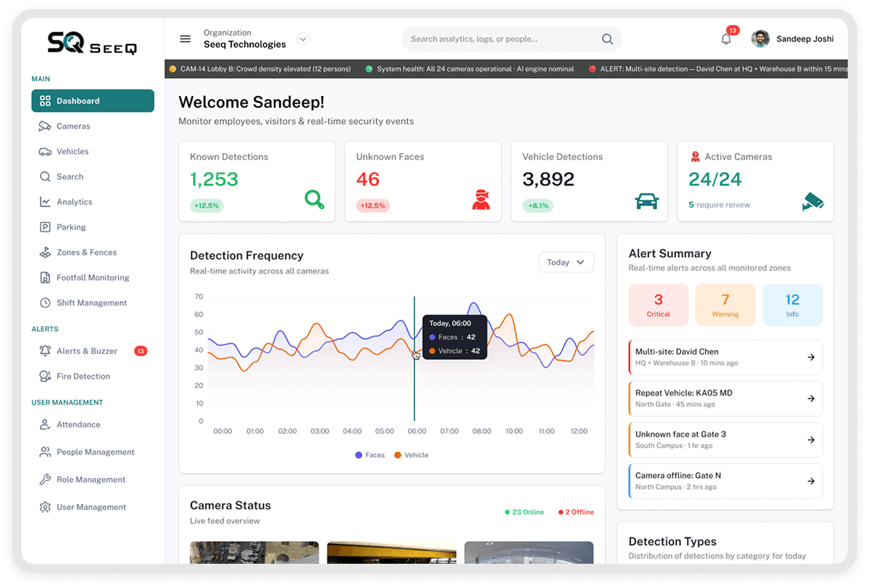Open the second camera feed thumbnail

click(x=392, y=552)
